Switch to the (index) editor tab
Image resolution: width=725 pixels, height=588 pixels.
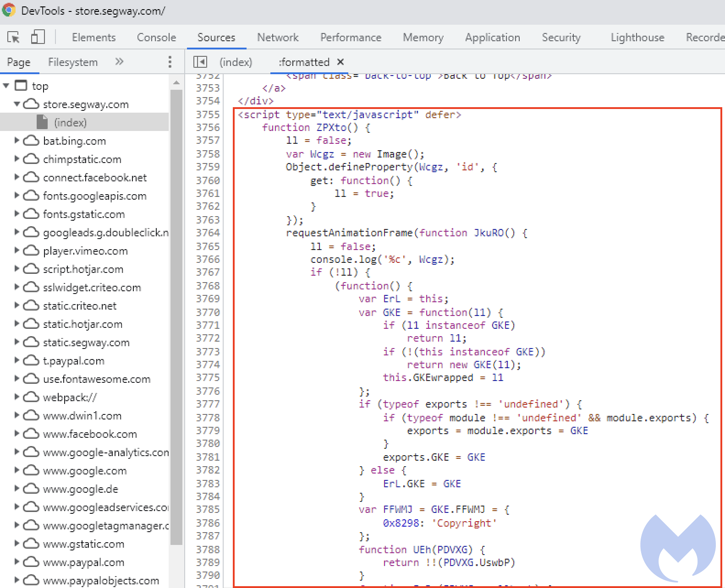click(236, 62)
